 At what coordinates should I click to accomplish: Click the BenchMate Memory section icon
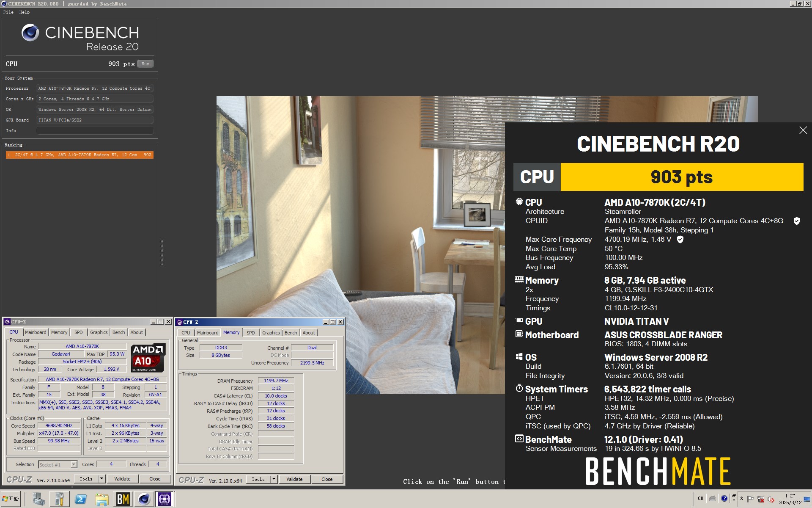tap(519, 279)
